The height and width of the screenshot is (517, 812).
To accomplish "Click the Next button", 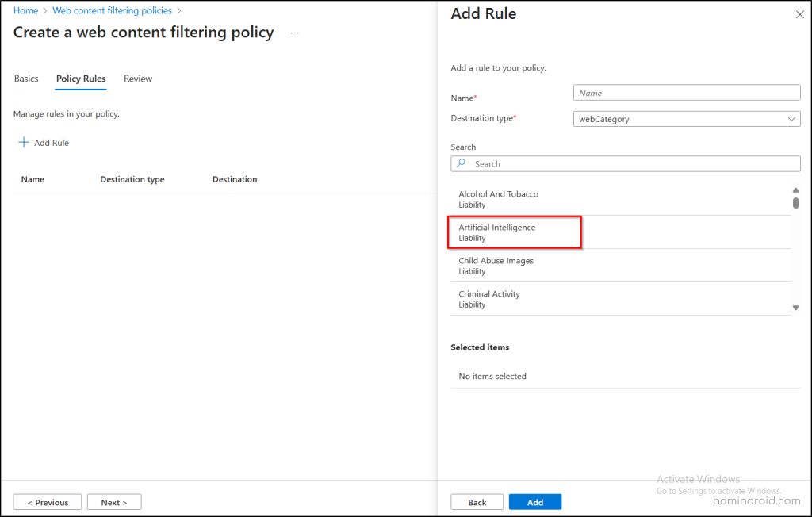I will (114, 502).
